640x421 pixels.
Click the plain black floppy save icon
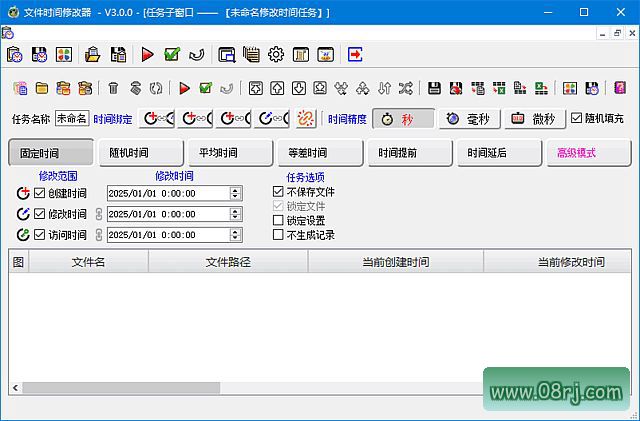[434, 88]
